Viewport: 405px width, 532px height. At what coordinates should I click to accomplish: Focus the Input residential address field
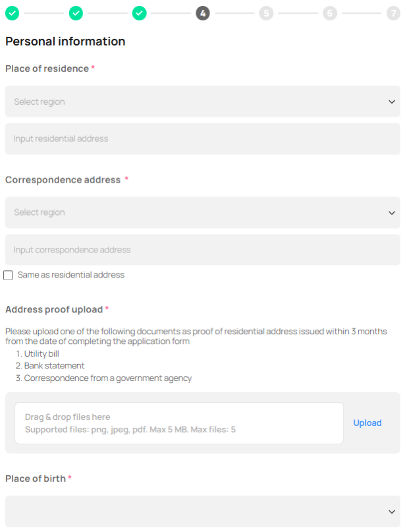[x=202, y=139]
